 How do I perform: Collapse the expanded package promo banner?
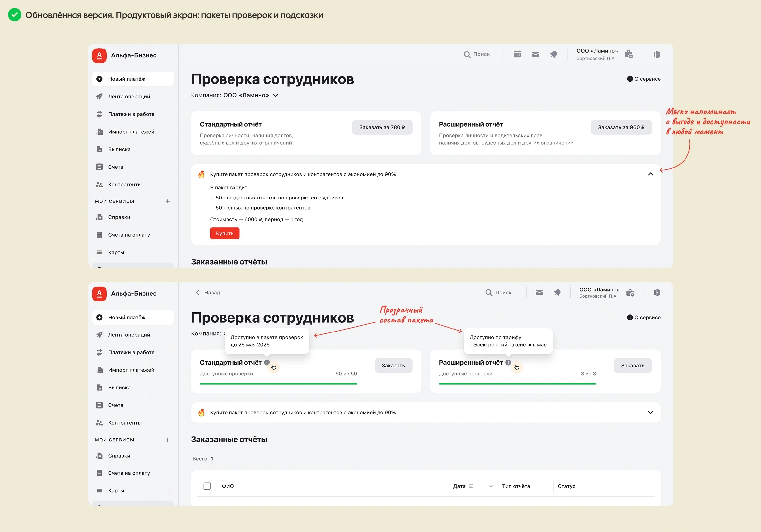651,174
